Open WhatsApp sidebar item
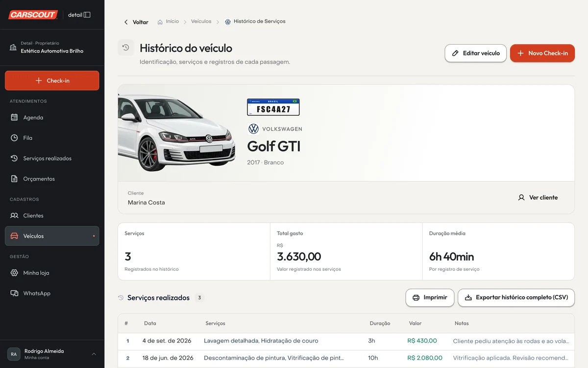The image size is (588, 368). (x=52, y=293)
